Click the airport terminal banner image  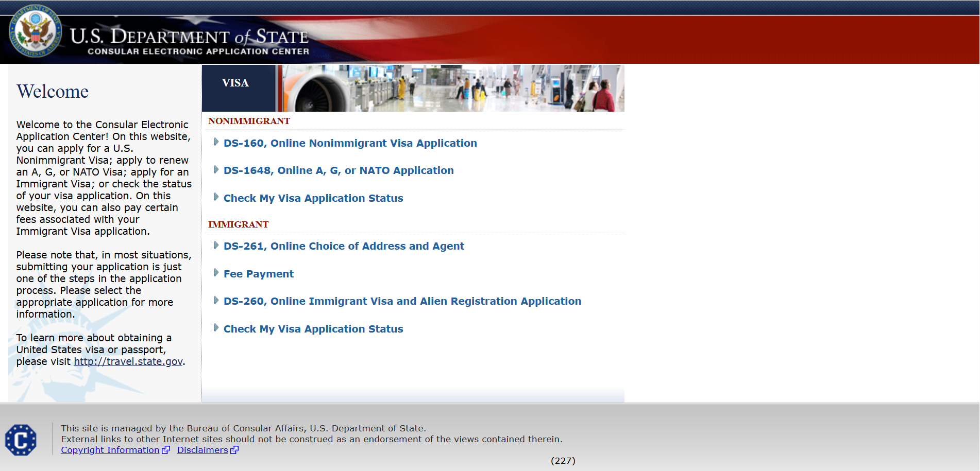(453, 88)
